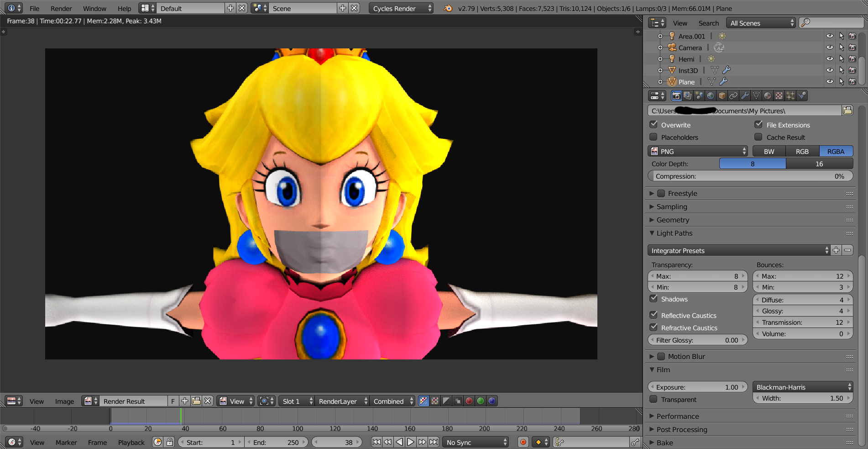Open the Texture properties tab (checker icon)
Image resolution: width=868 pixels, height=449 pixels.
tap(779, 96)
